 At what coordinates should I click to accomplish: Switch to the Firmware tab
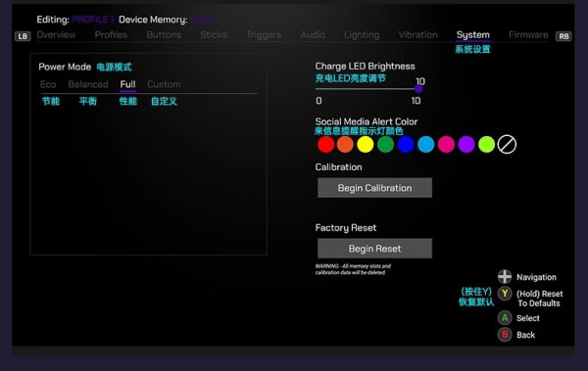(x=528, y=35)
